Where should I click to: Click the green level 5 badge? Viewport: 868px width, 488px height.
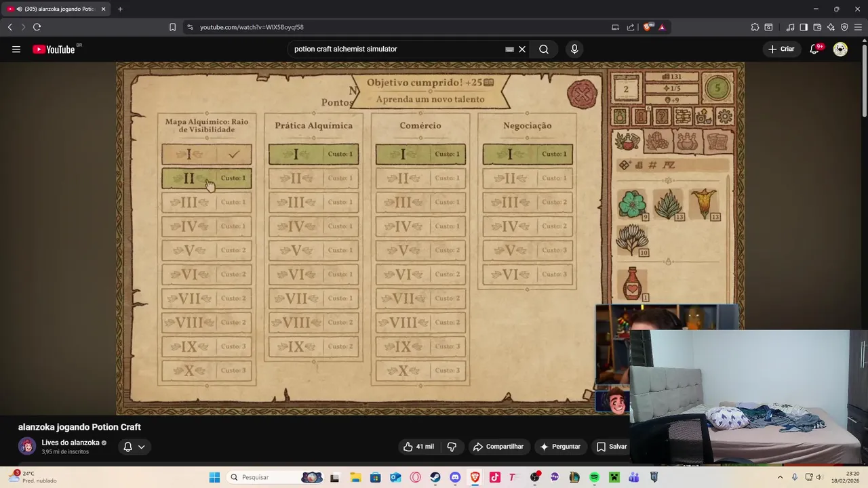click(x=718, y=88)
